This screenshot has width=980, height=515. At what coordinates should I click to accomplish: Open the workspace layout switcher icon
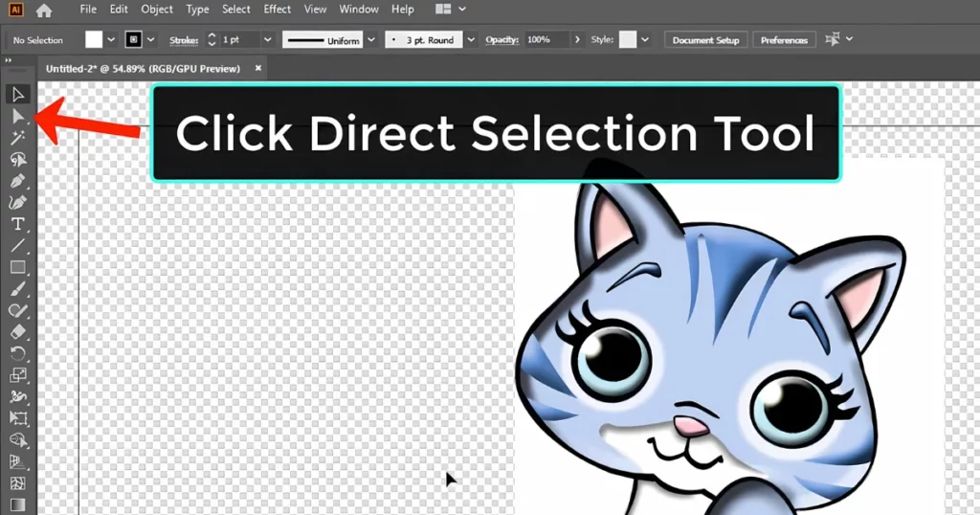(443, 10)
